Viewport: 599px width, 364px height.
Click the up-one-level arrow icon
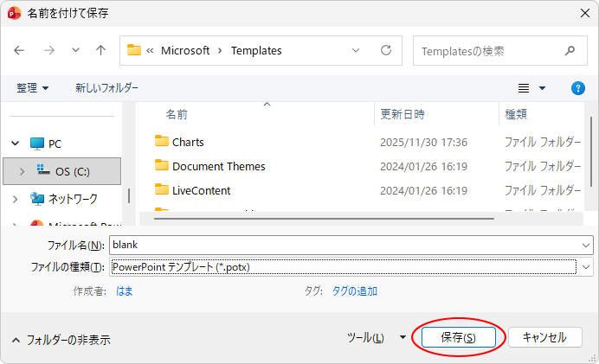pos(100,51)
